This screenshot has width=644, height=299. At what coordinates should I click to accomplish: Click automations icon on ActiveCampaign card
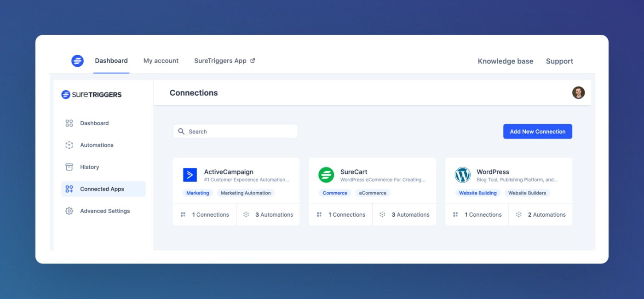point(246,215)
